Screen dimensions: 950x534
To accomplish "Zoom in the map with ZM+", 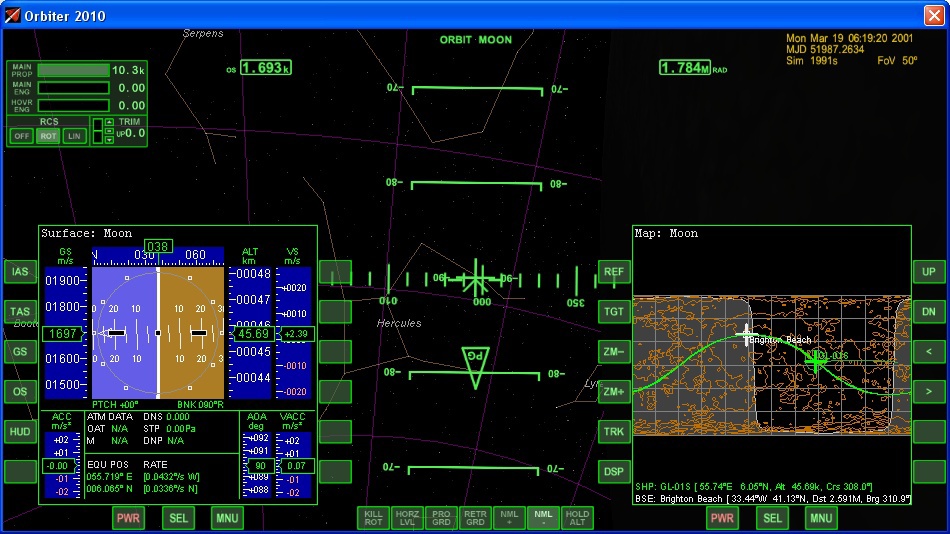I will pyautogui.click(x=614, y=392).
